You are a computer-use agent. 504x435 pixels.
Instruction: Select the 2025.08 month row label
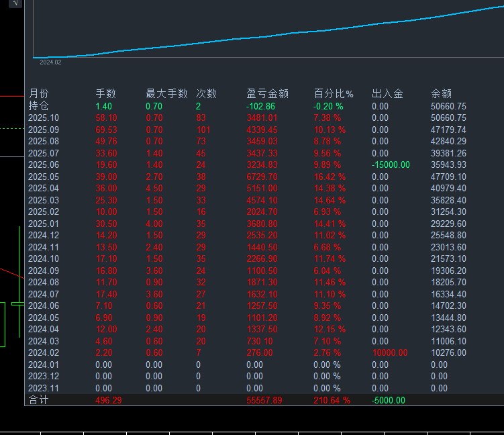44,141
